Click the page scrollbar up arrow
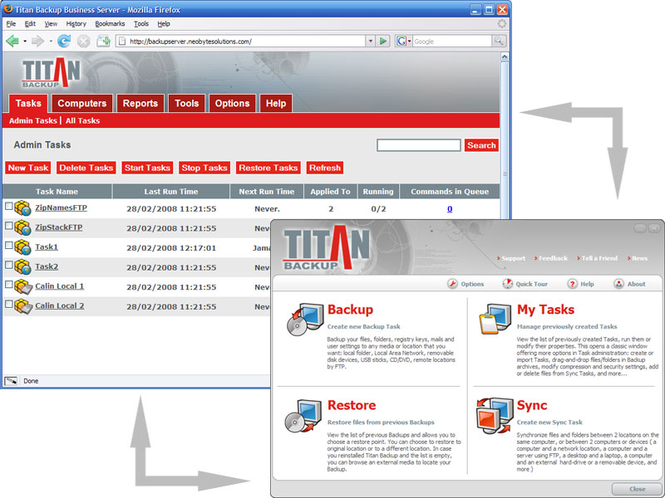Screen dimensions: 665x498 pos(504,57)
